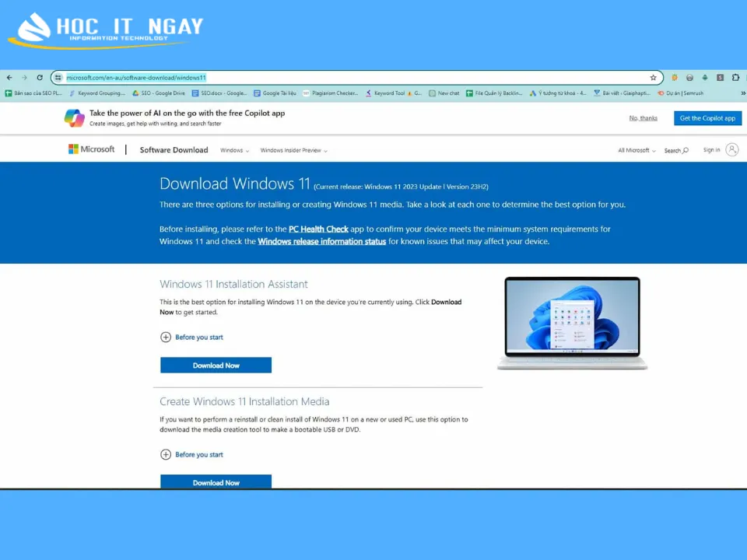Open the PC Health Check link
The height and width of the screenshot is (560, 747).
[x=318, y=229]
